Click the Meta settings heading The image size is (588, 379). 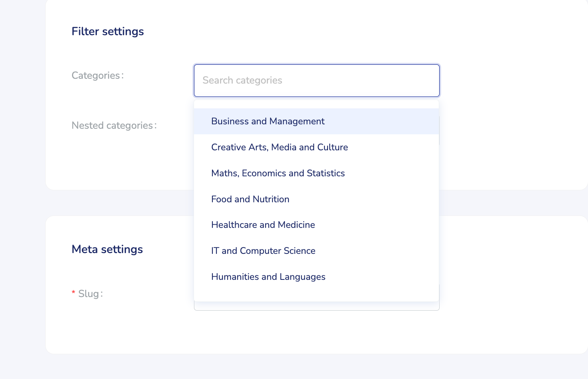(x=107, y=249)
